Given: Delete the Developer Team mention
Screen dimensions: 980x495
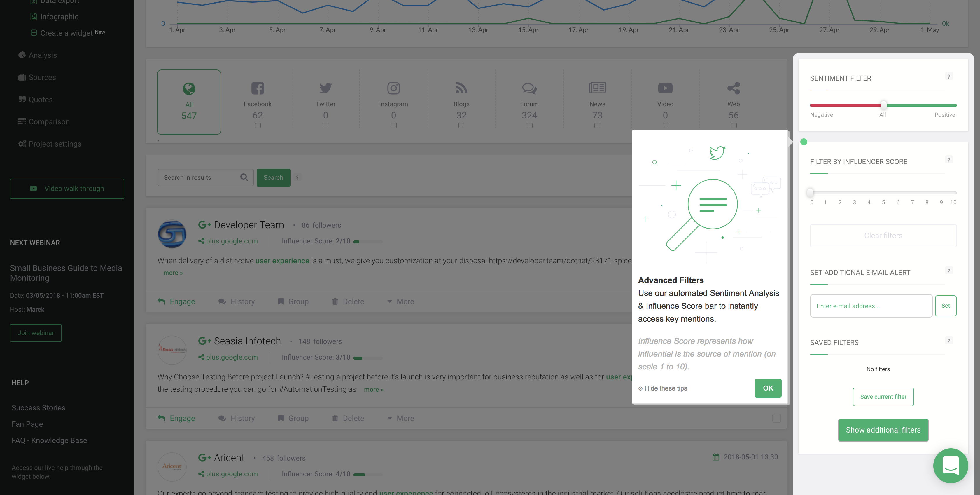Looking at the screenshot, I should click(348, 301).
